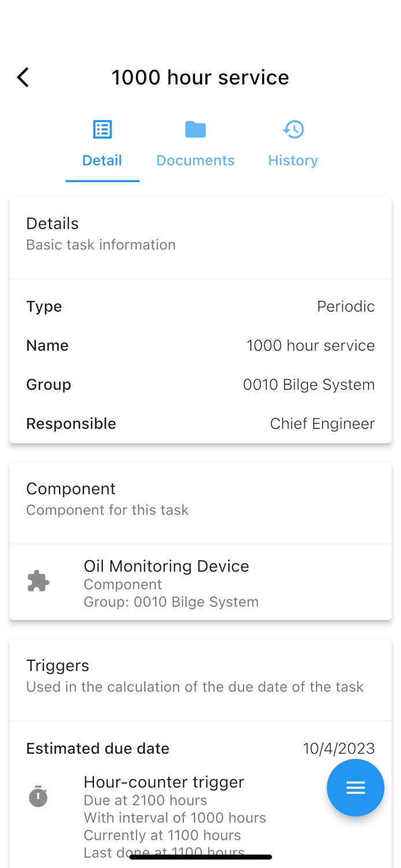This screenshot has width=401, height=868.
Task: Click the 1000 hour service page title
Action: pos(200,78)
